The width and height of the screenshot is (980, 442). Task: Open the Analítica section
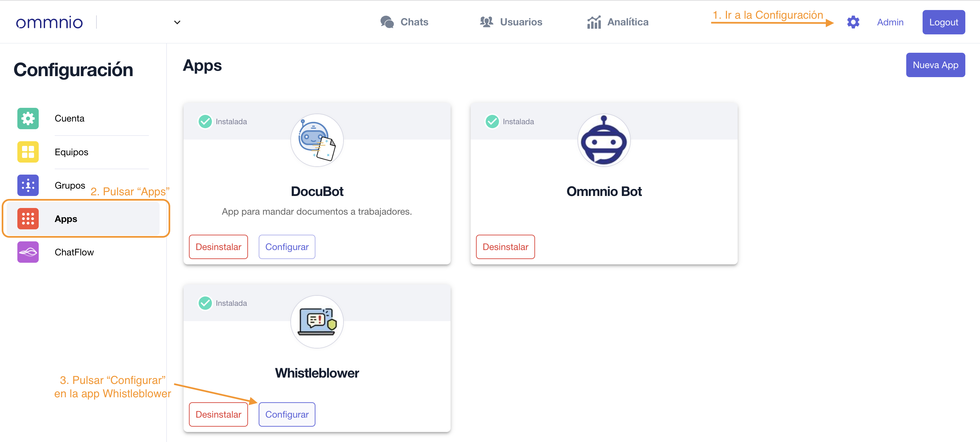point(618,22)
